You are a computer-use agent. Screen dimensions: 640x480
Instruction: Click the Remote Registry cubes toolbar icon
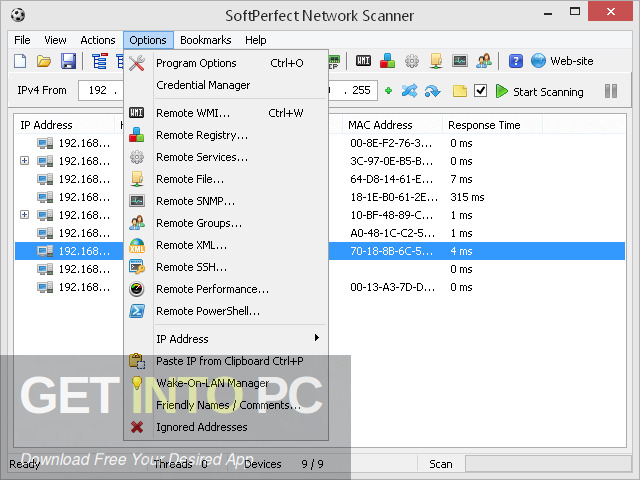(x=387, y=61)
